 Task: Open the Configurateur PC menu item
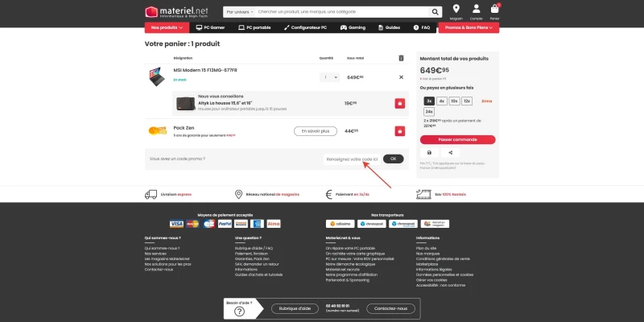click(x=305, y=27)
